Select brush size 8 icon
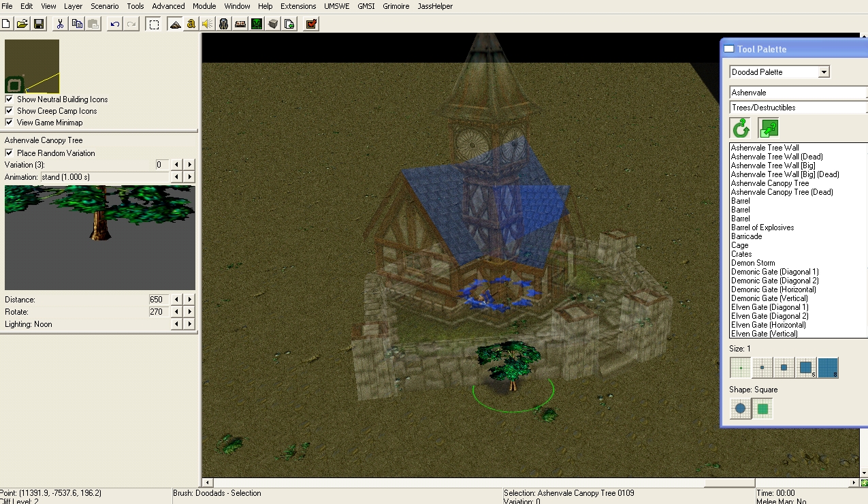 828,368
